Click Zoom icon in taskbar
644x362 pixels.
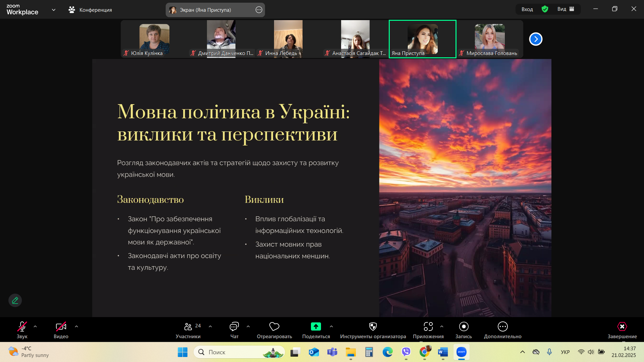(462, 352)
